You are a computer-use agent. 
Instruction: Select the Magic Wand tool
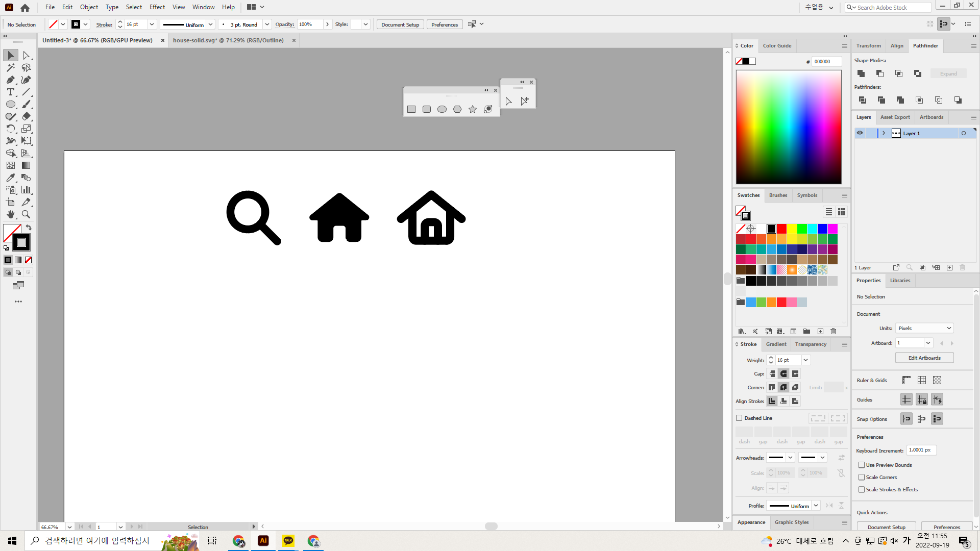11,67
